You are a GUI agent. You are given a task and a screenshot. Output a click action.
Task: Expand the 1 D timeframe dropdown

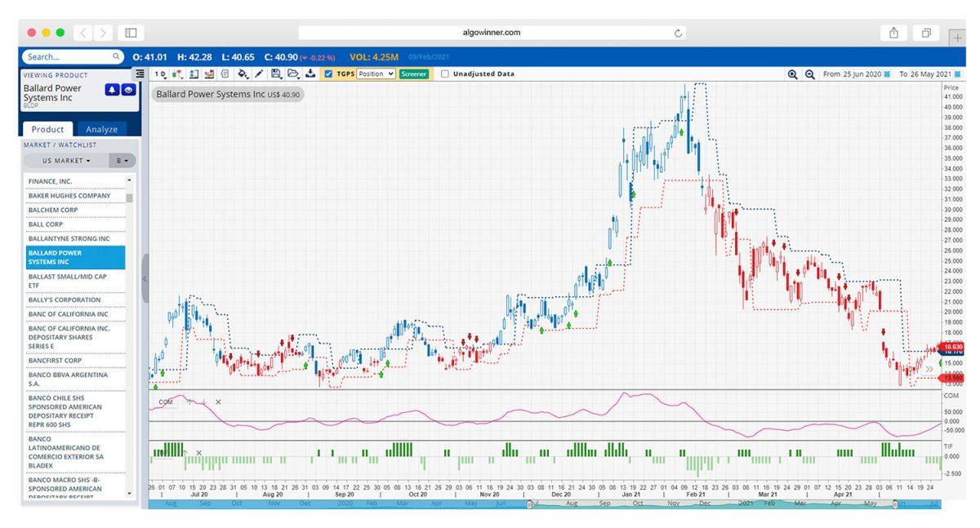click(160, 73)
